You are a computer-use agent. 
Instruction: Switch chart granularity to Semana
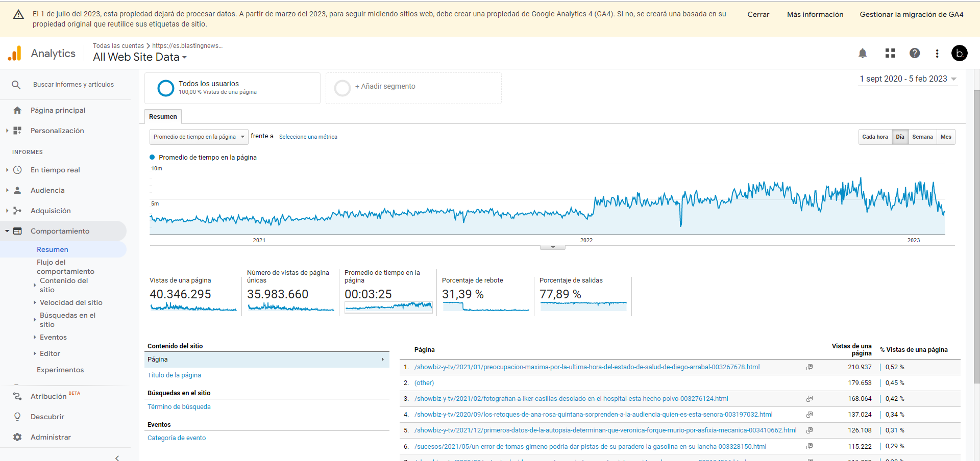922,137
